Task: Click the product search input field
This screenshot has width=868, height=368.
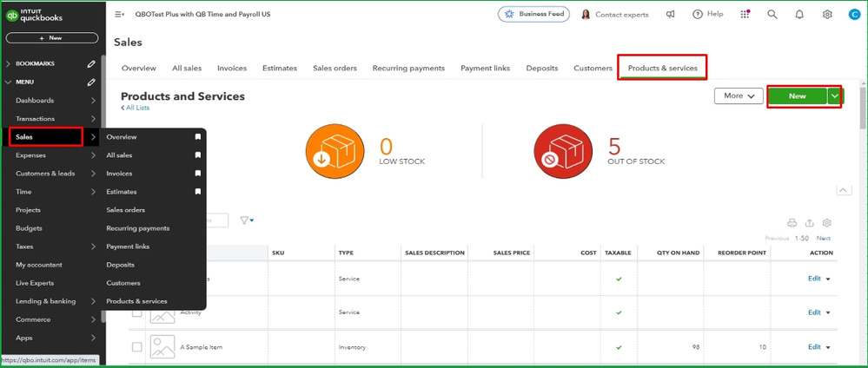Action: (217, 220)
